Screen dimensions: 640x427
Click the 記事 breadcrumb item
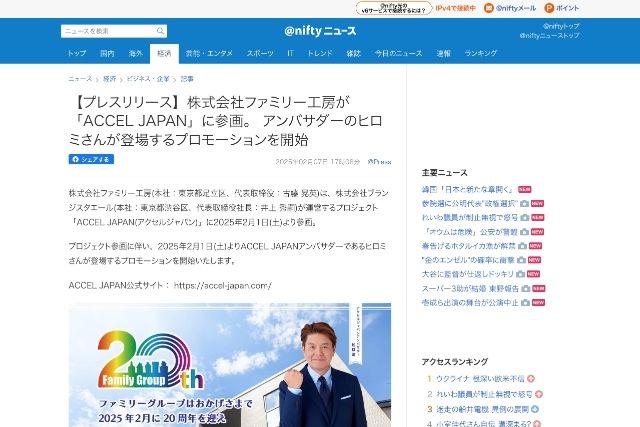coord(187,79)
